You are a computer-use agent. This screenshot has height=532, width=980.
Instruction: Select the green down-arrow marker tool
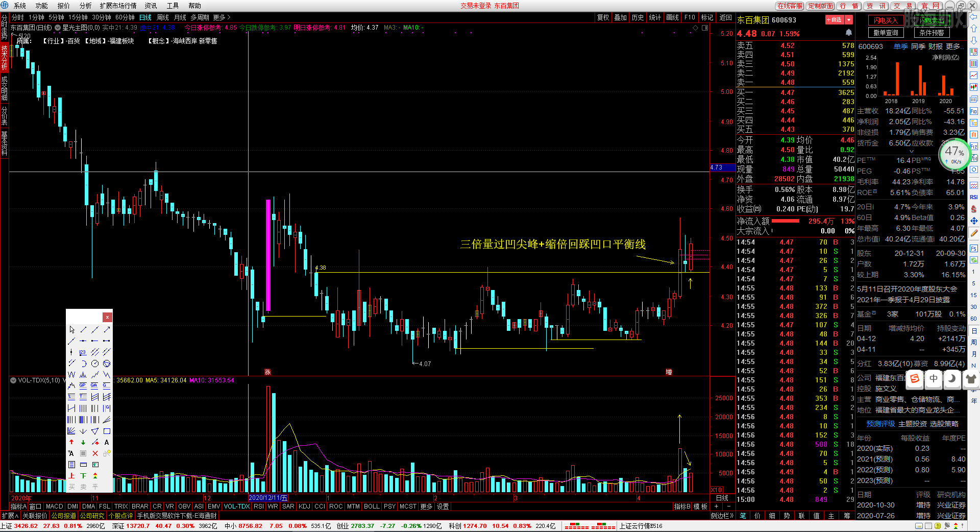click(x=83, y=442)
